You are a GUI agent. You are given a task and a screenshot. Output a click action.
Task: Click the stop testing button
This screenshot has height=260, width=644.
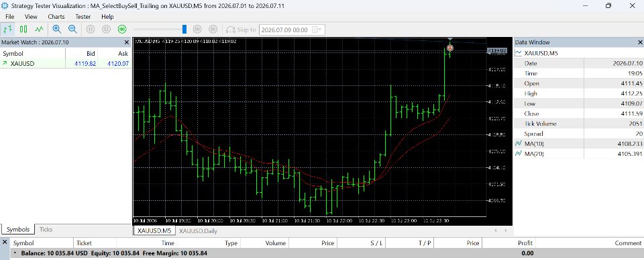click(x=106, y=29)
